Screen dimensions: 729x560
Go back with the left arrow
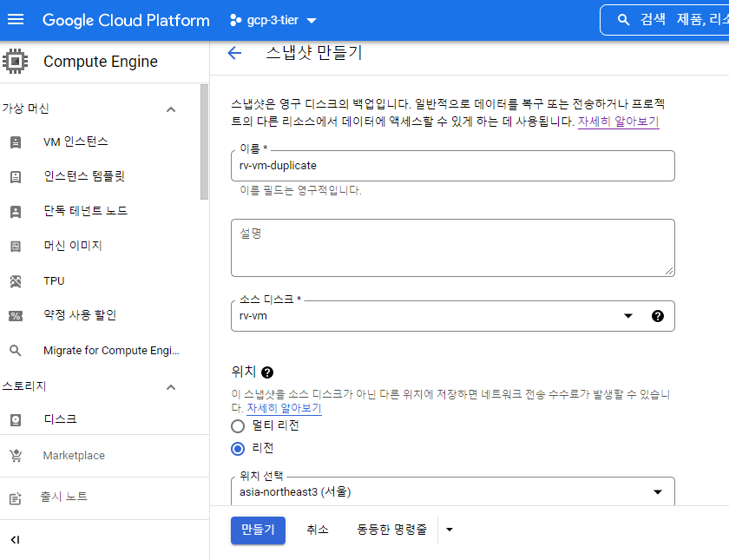(235, 53)
